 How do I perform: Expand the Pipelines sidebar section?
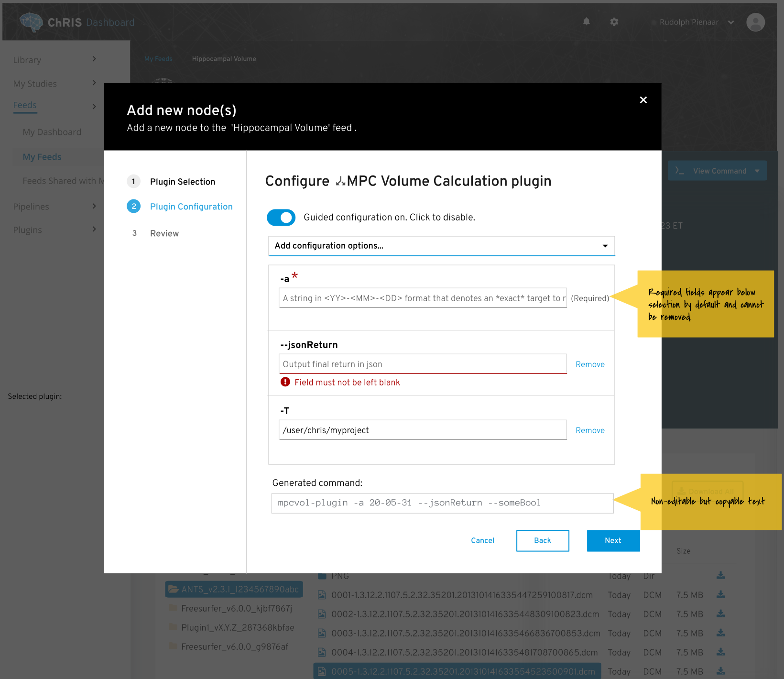click(x=94, y=206)
